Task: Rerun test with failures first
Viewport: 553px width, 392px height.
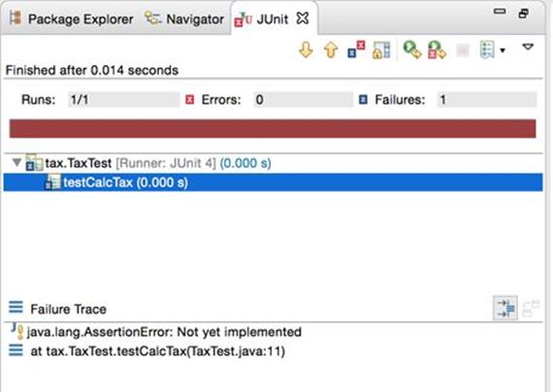Action: [x=437, y=49]
